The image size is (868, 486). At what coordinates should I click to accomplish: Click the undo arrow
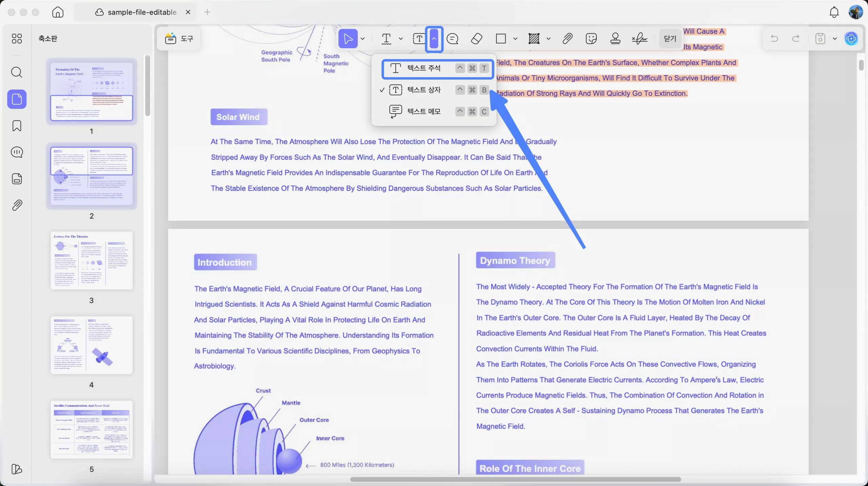(x=774, y=38)
